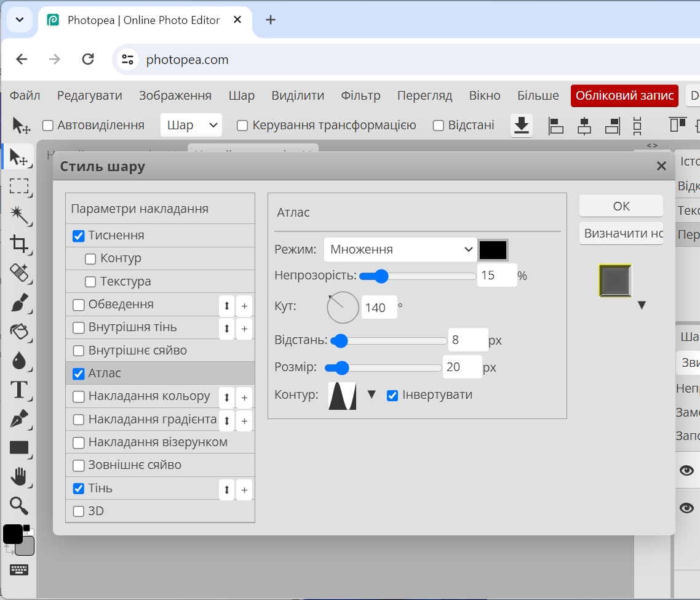700x600 pixels.
Task: Open the Зображення menu
Action: coord(175,95)
